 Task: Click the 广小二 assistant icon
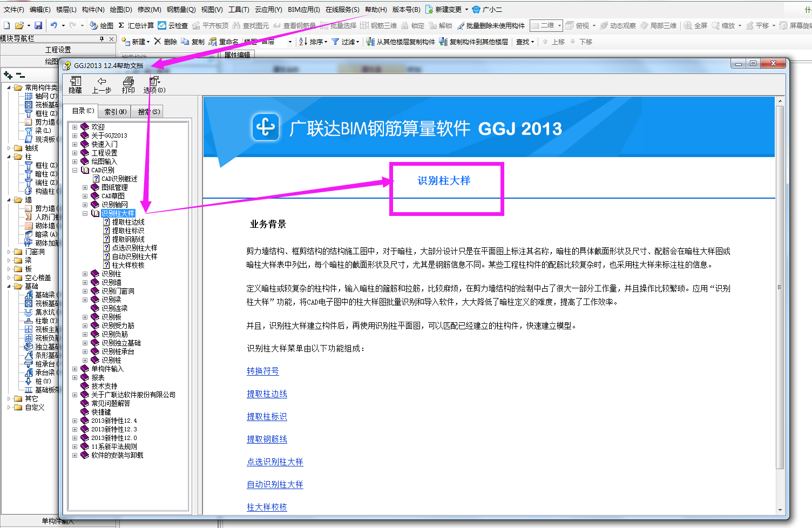(x=476, y=9)
